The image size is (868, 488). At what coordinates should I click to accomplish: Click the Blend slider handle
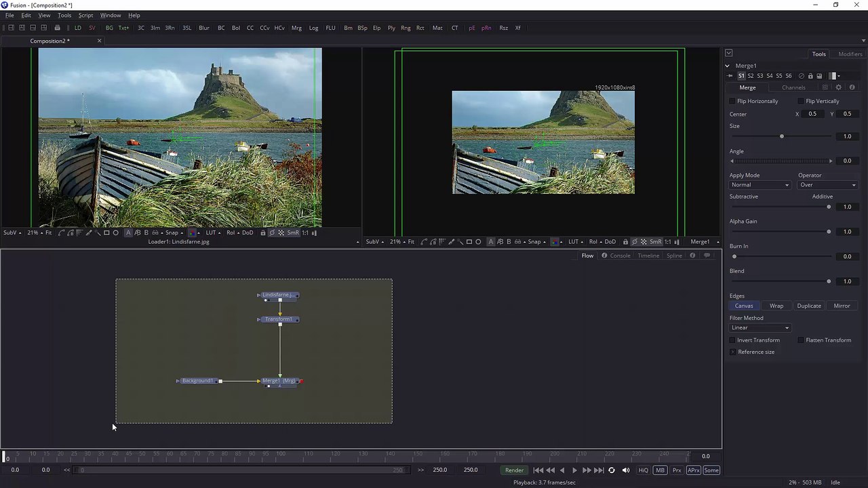(829, 281)
